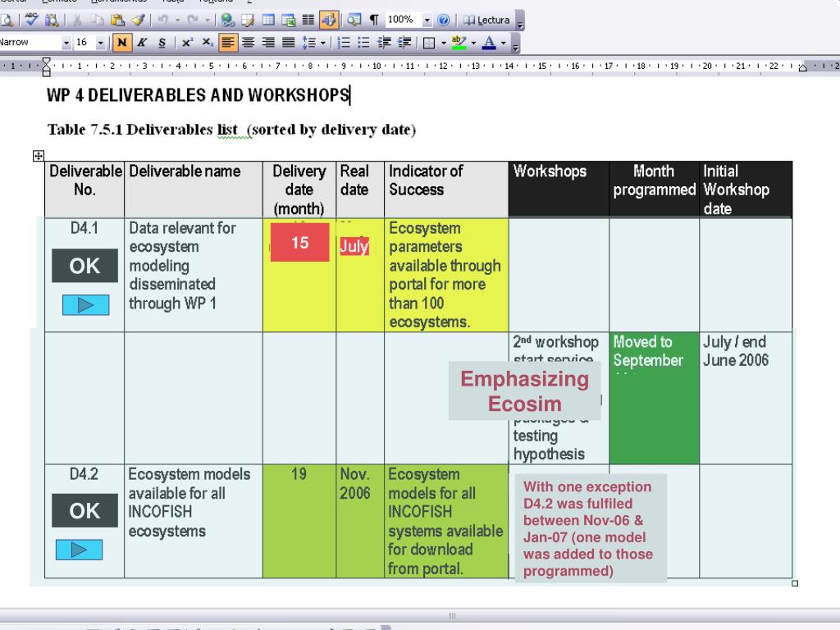Align the paragraph to the right
This screenshot has height=630, width=840.
point(268,43)
